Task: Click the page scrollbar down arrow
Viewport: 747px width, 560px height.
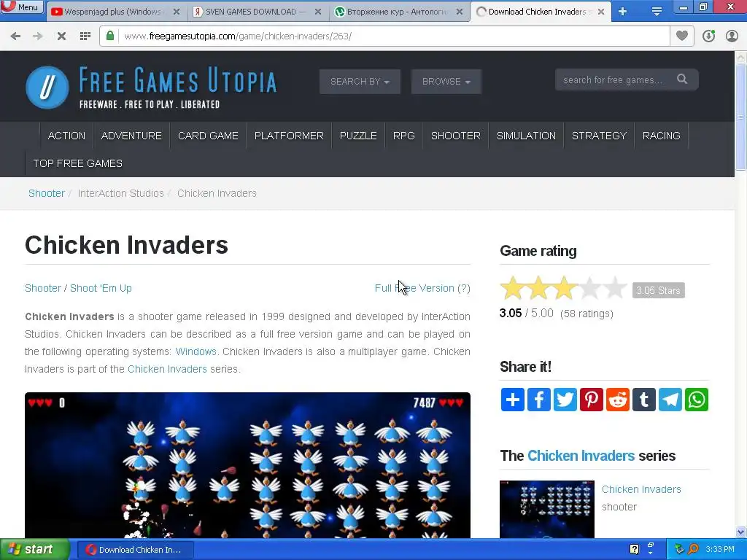Action: click(x=740, y=532)
